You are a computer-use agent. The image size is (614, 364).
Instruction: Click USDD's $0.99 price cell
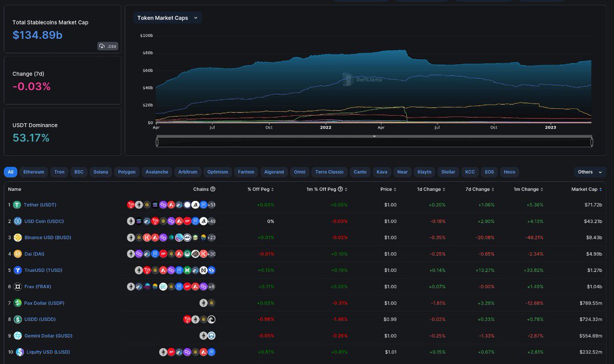click(x=390, y=320)
